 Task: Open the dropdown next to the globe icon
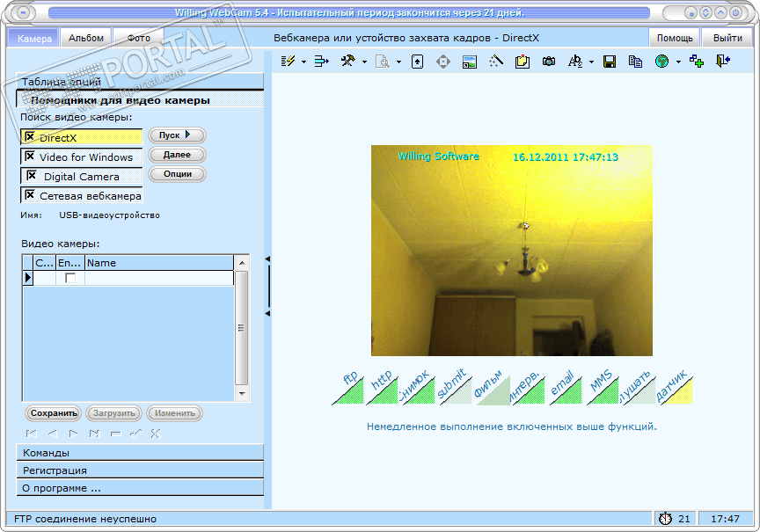[678, 62]
